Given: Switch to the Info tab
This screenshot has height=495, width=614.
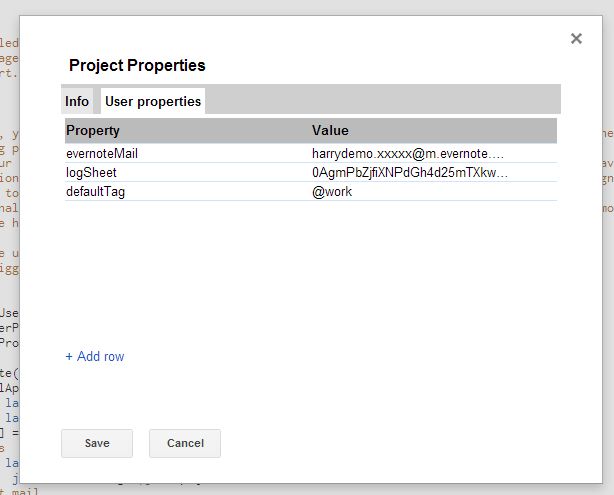Looking at the screenshot, I should (x=77, y=101).
